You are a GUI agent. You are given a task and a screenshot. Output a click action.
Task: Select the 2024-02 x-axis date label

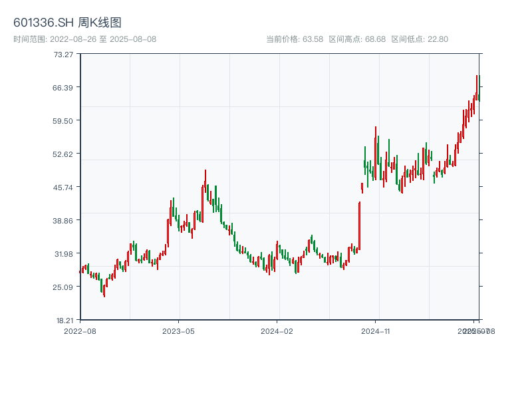coord(277,331)
